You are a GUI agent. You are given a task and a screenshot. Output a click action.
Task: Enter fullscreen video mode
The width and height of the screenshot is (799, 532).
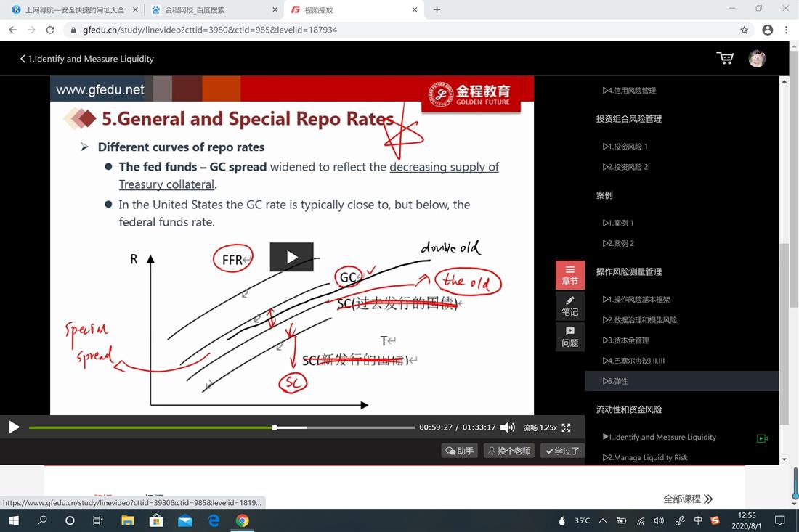pos(567,428)
